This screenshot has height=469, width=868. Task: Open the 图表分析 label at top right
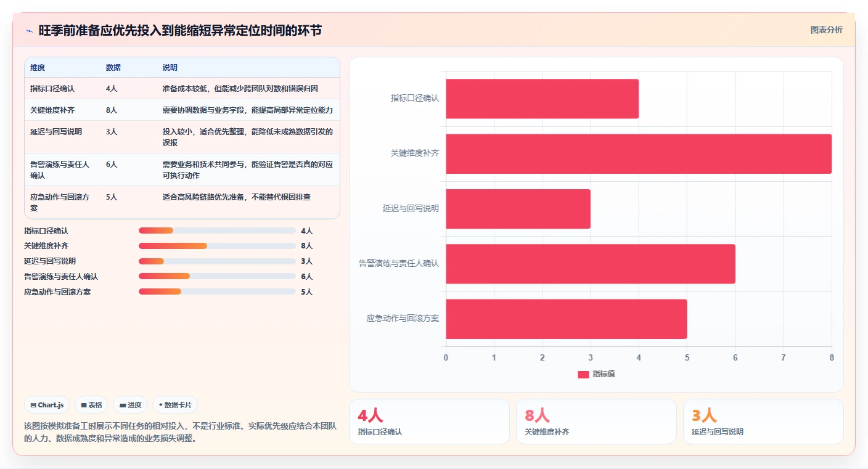tap(826, 30)
